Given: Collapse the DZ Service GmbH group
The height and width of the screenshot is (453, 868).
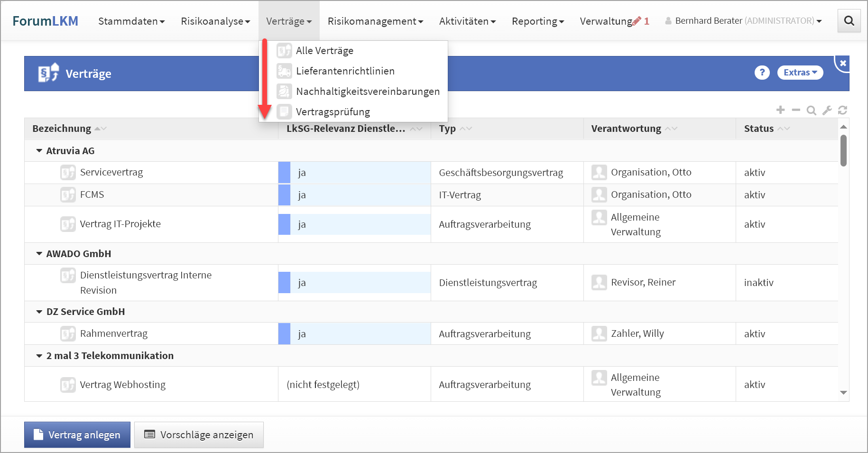Looking at the screenshot, I should pyautogui.click(x=39, y=312).
